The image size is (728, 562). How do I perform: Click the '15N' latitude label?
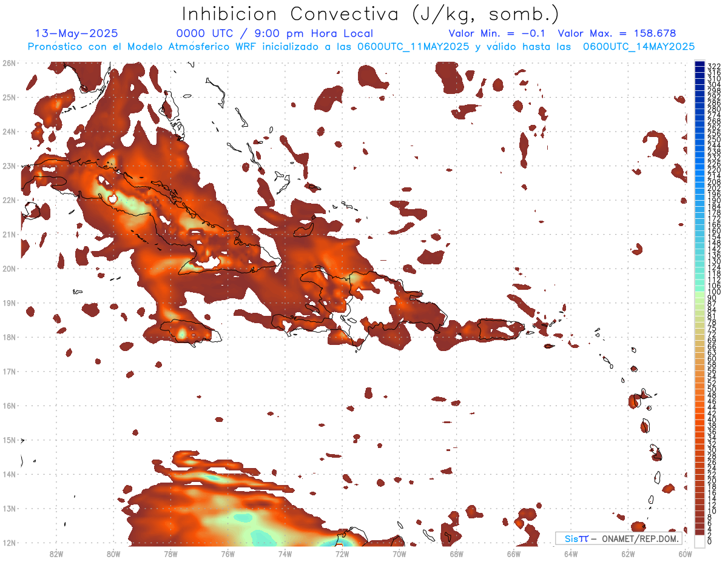[9, 440]
